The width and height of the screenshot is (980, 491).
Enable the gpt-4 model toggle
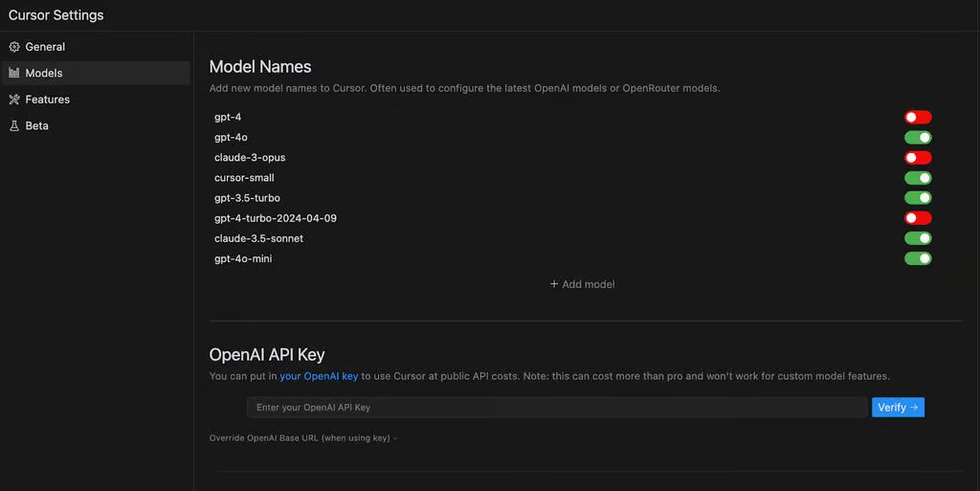click(x=918, y=117)
